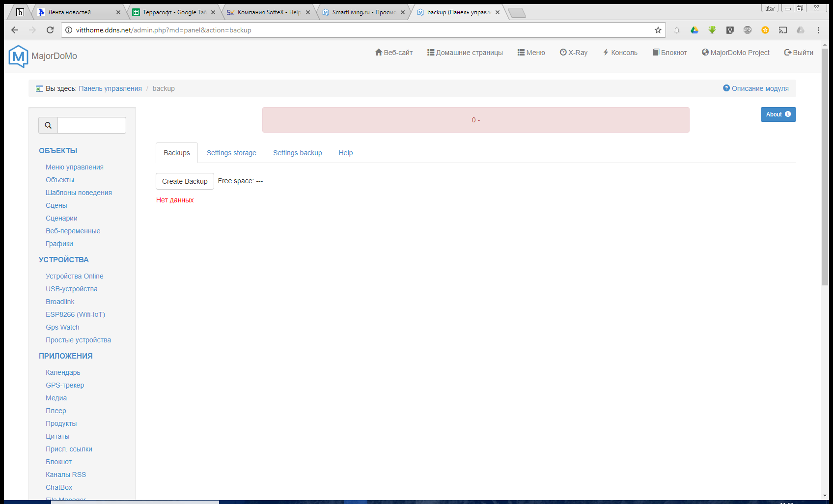Open the Cast extension icon
This screenshot has width=833, height=504.
point(783,30)
